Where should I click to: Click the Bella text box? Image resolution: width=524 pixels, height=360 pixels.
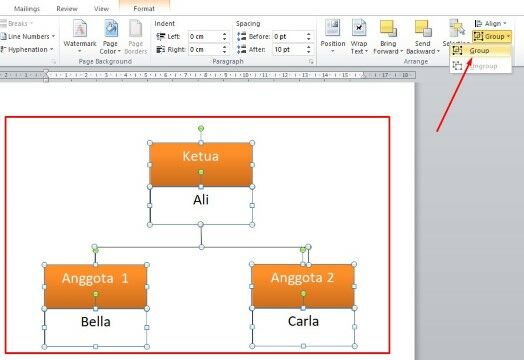pos(96,328)
